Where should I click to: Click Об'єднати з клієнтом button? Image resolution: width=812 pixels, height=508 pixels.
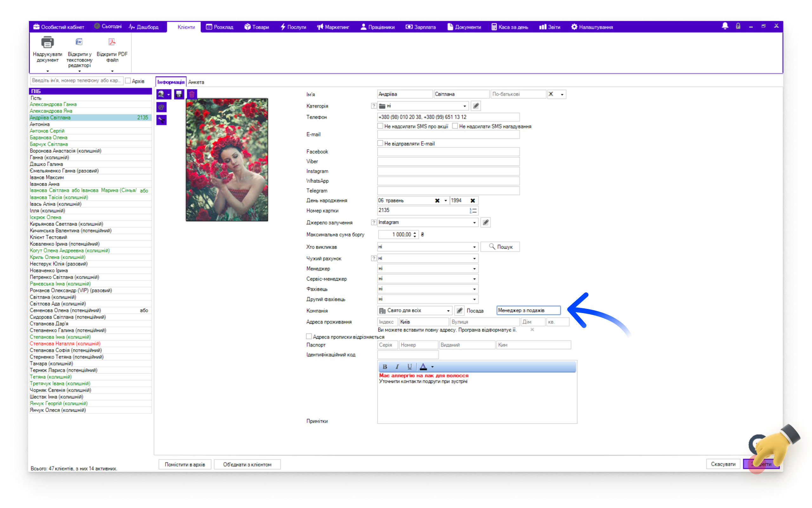tap(247, 464)
